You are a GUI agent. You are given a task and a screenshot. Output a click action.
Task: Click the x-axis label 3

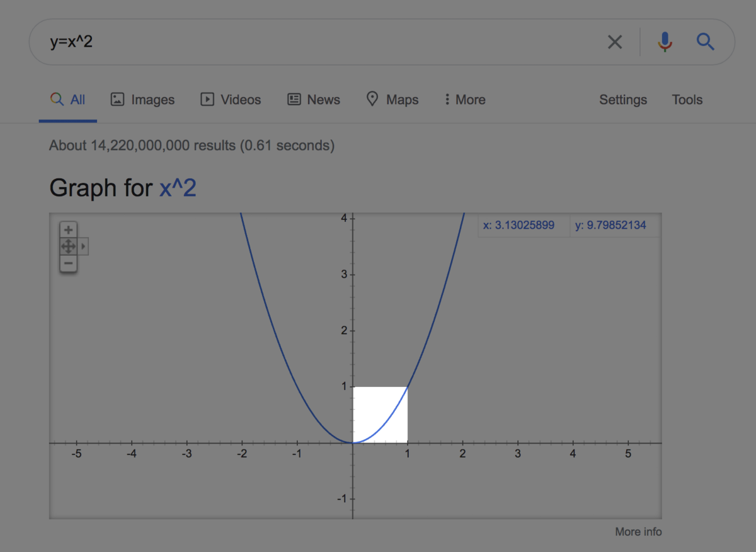[518, 454]
